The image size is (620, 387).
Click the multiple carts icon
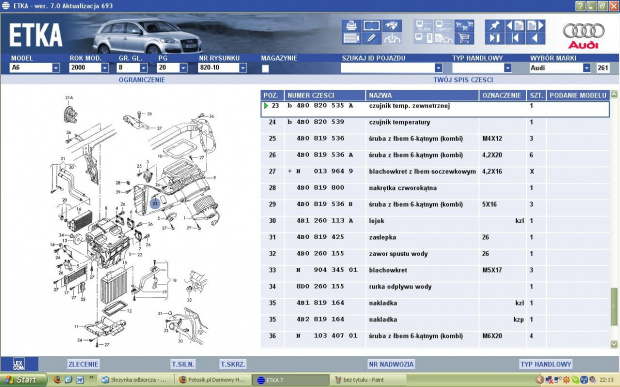[x=464, y=26]
